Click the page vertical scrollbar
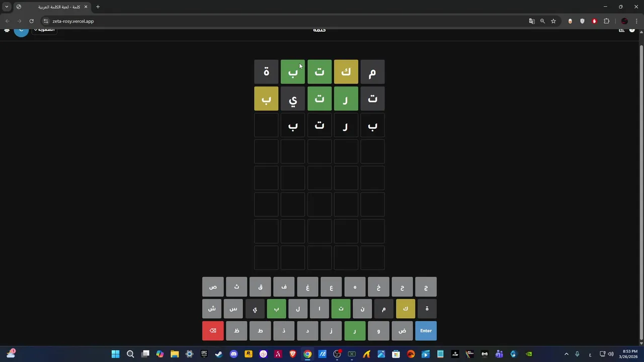This screenshot has width=644, height=362. (x=641, y=191)
